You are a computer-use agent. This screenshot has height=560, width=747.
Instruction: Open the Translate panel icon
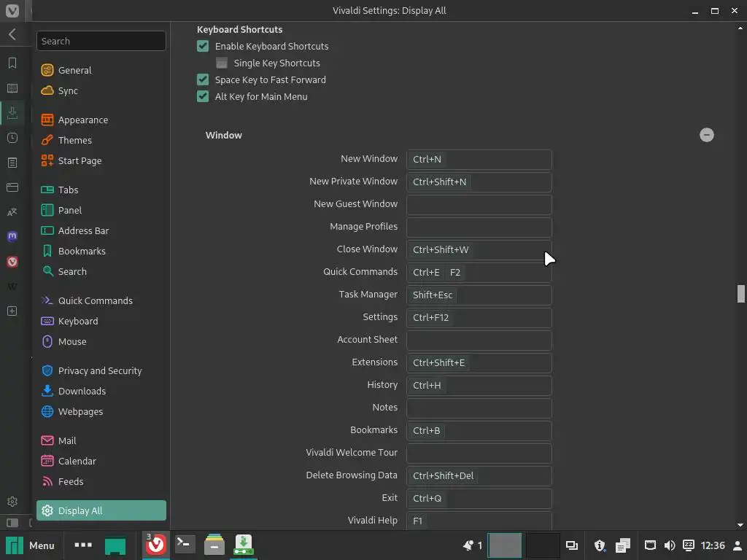tap(12, 212)
